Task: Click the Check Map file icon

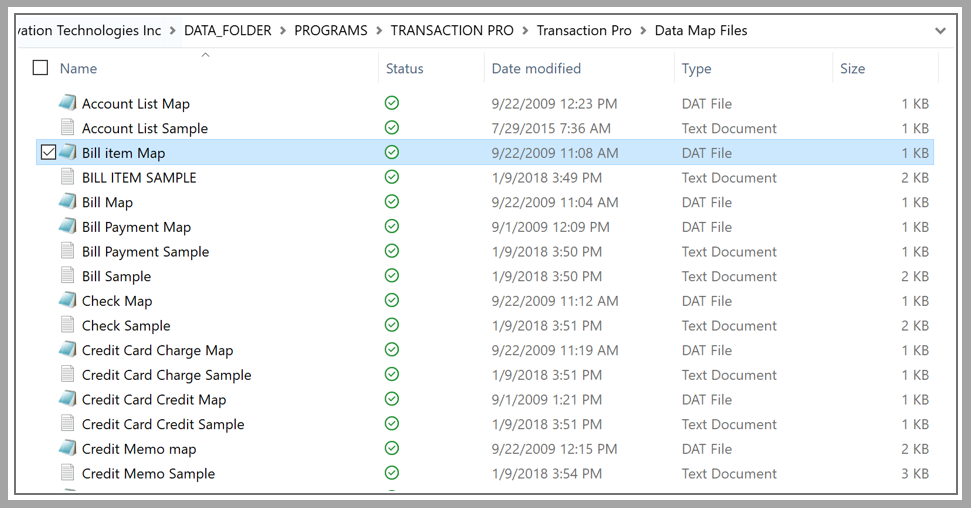Action: pyautogui.click(x=67, y=300)
